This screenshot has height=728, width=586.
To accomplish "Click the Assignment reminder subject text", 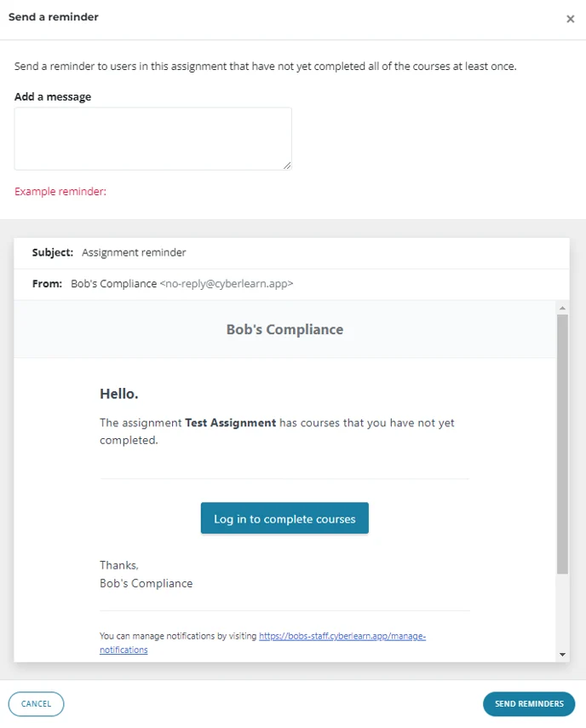I will (134, 252).
